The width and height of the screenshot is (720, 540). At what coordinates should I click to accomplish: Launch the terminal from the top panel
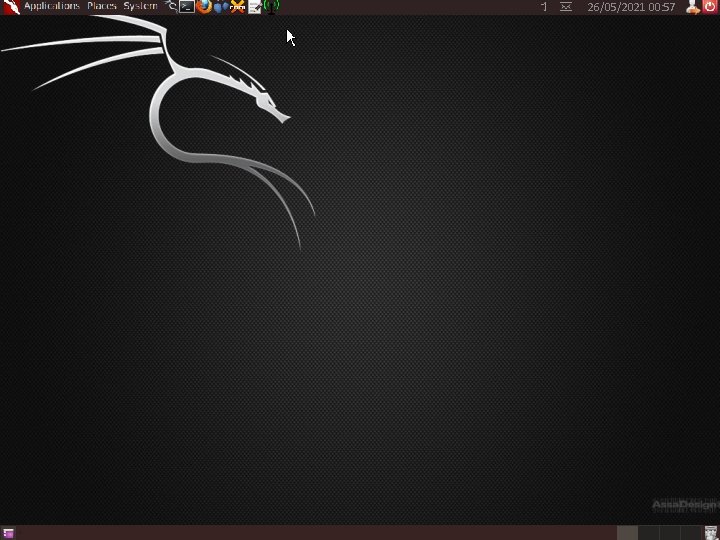pyautogui.click(x=187, y=6)
